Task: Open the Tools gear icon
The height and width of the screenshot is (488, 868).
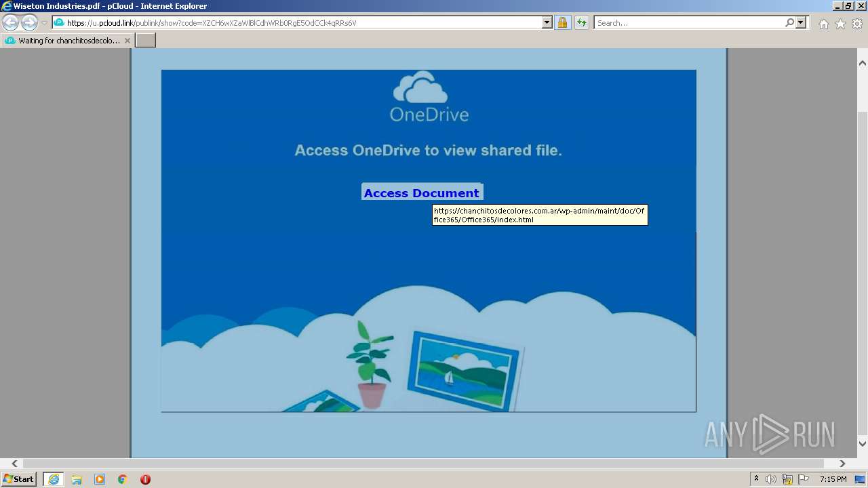Action: tap(857, 24)
